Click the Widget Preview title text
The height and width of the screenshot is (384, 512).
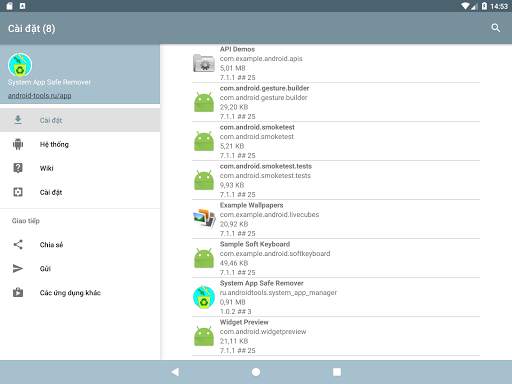pos(244,322)
